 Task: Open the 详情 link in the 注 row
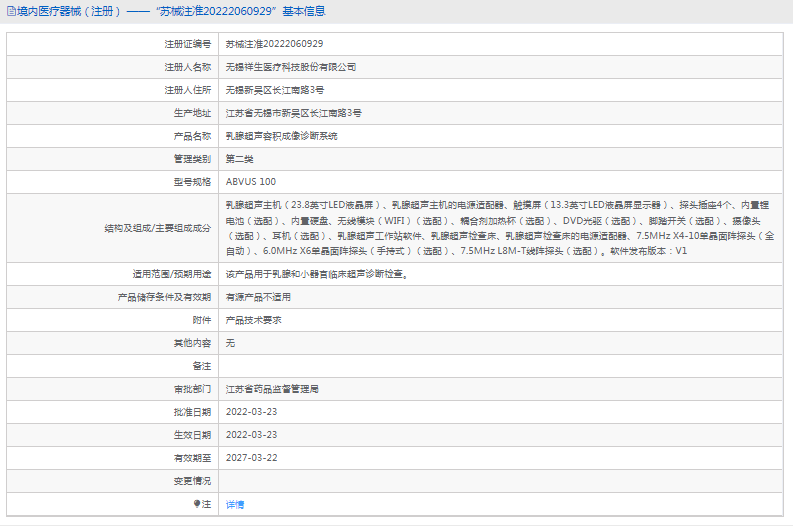(x=235, y=504)
